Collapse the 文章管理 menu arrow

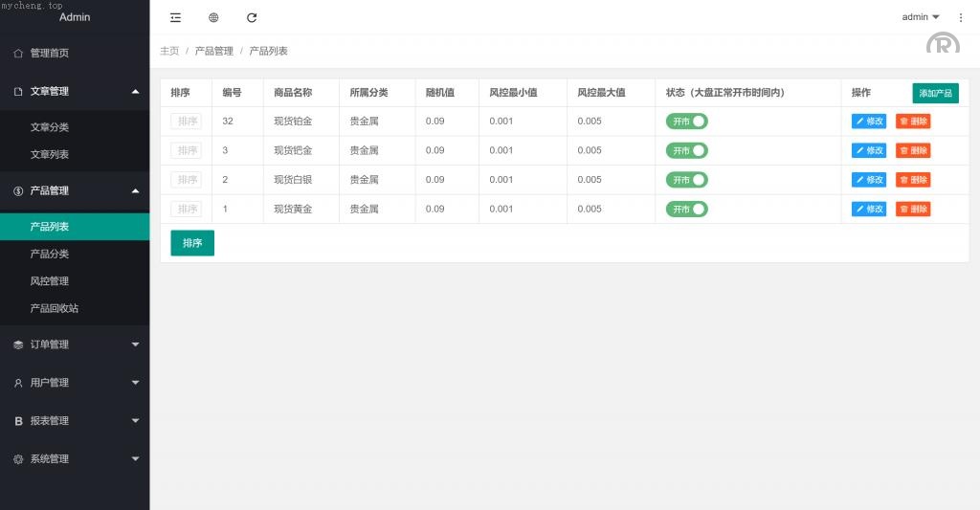[x=135, y=92]
